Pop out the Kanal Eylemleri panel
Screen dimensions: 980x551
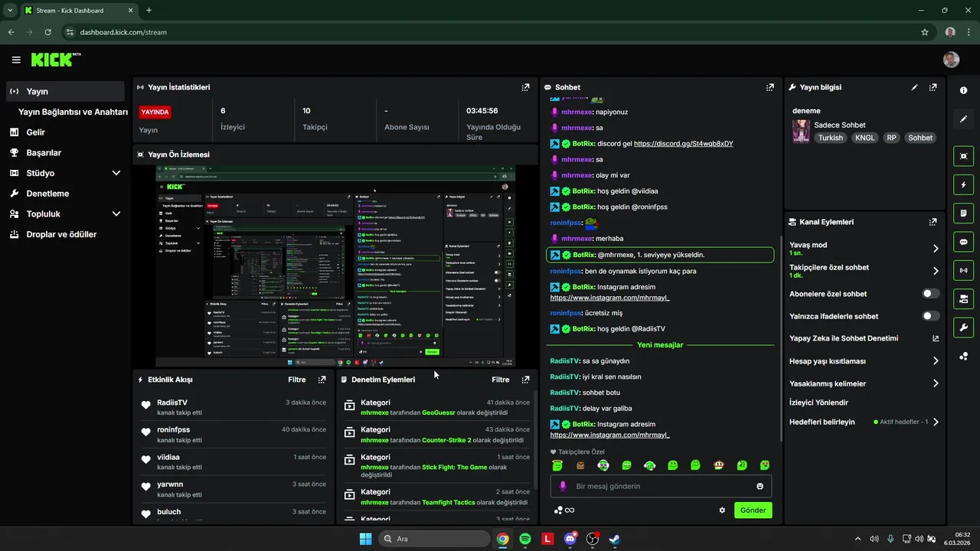(933, 222)
